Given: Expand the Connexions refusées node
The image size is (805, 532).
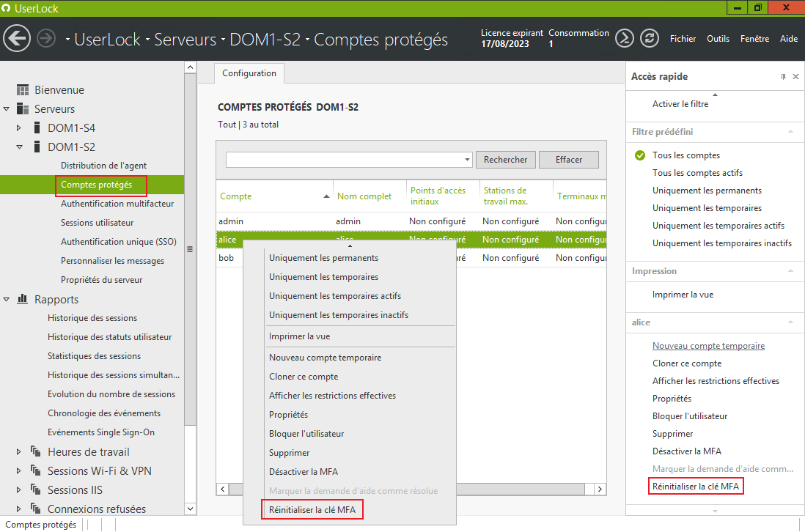Looking at the screenshot, I should click(x=19, y=509).
